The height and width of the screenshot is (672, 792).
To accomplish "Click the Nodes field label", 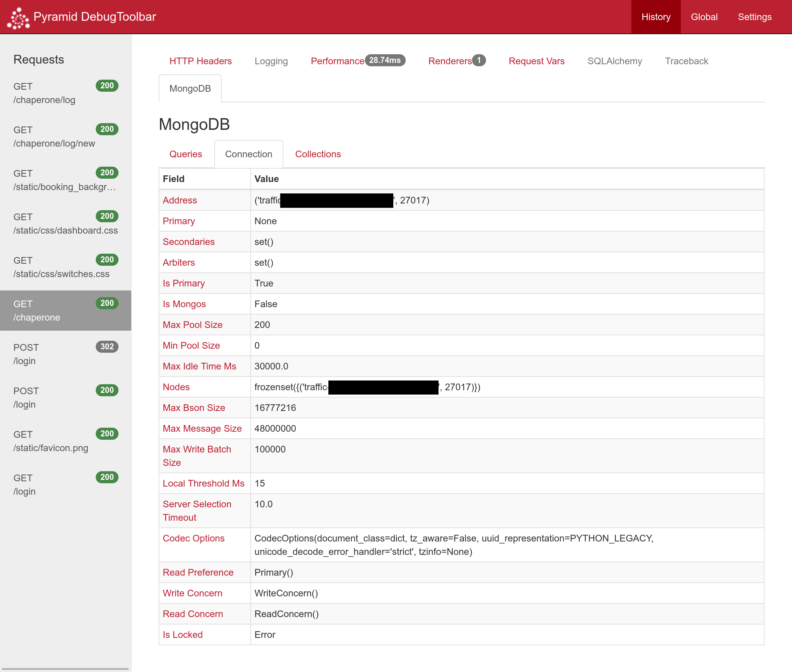I will 176,387.
